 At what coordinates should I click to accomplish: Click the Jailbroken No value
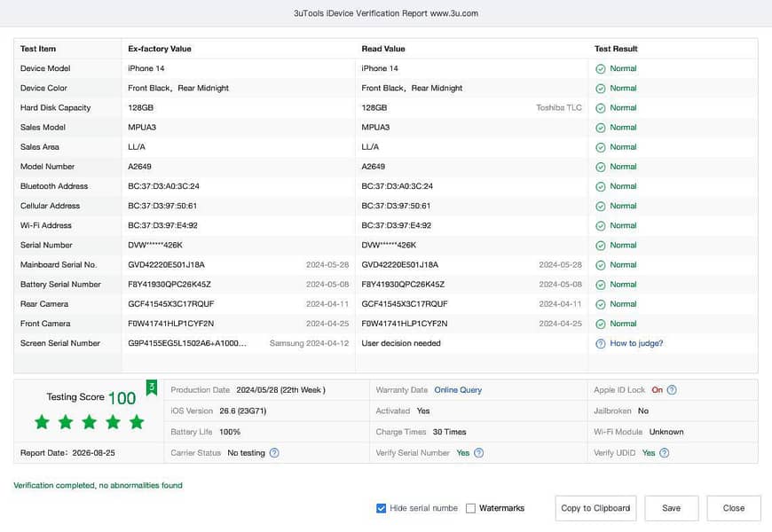[x=643, y=411]
